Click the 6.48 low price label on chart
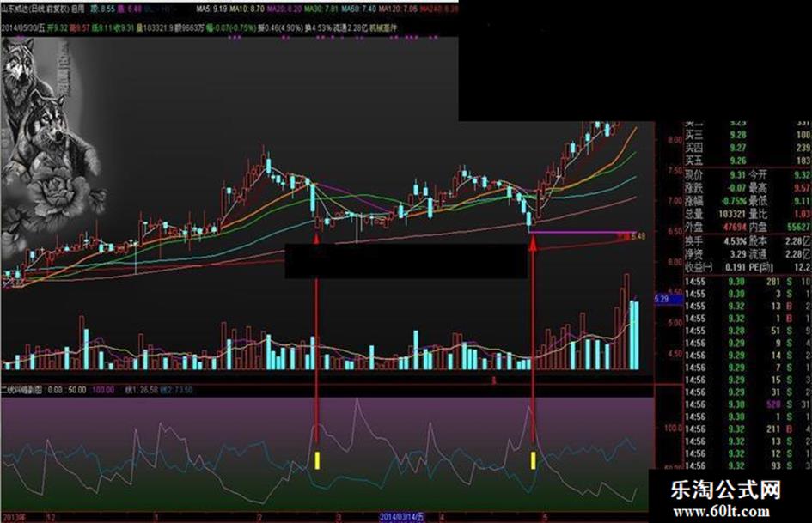The width and height of the screenshot is (812, 523). (638, 237)
